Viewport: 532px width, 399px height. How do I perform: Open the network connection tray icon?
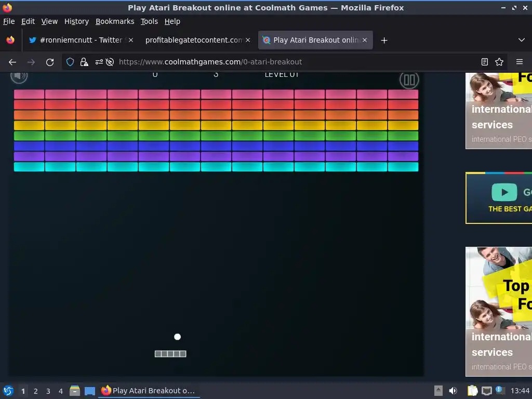click(x=486, y=391)
